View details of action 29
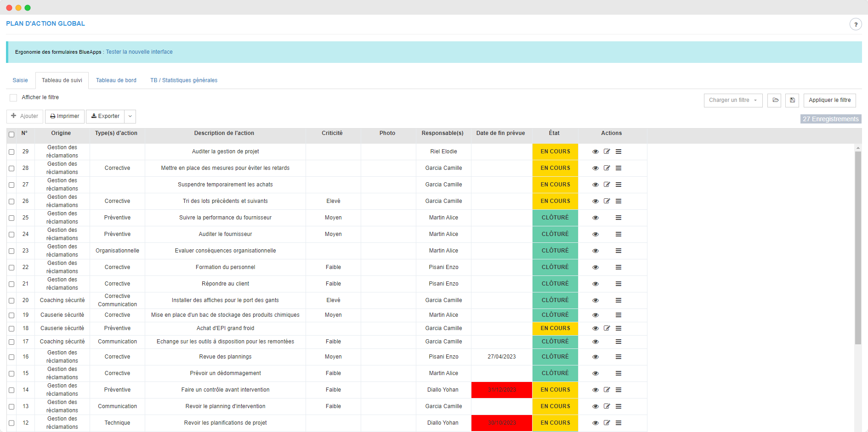The image size is (868, 432). click(595, 151)
